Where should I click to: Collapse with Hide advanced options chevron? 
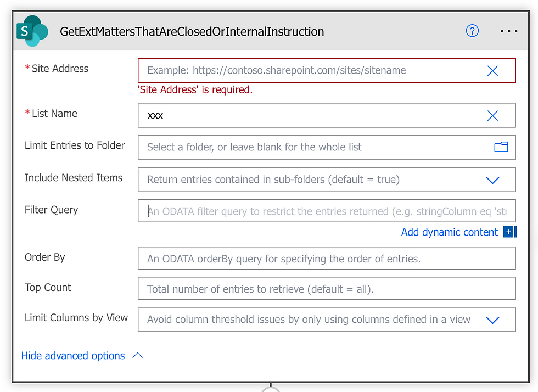point(138,356)
